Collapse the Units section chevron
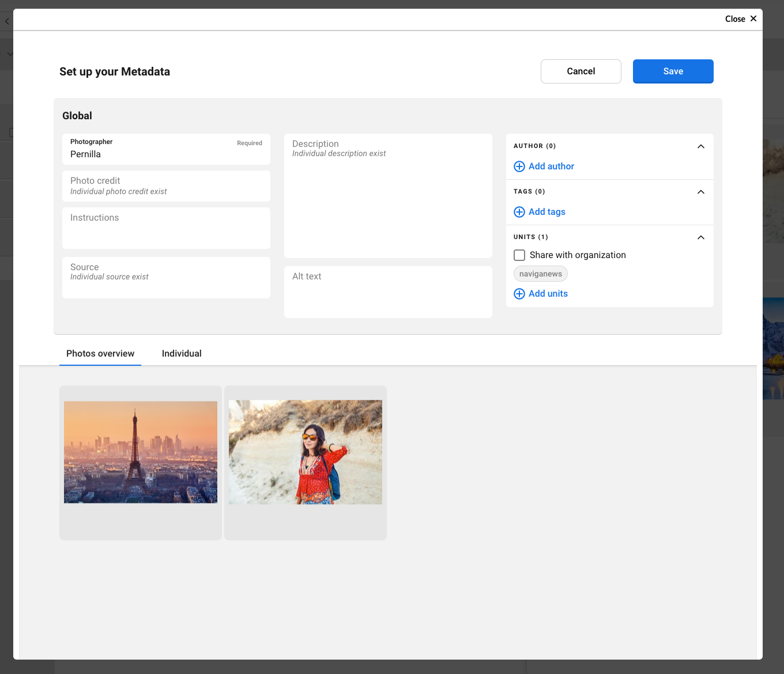Viewport: 784px width, 674px height. (x=700, y=237)
